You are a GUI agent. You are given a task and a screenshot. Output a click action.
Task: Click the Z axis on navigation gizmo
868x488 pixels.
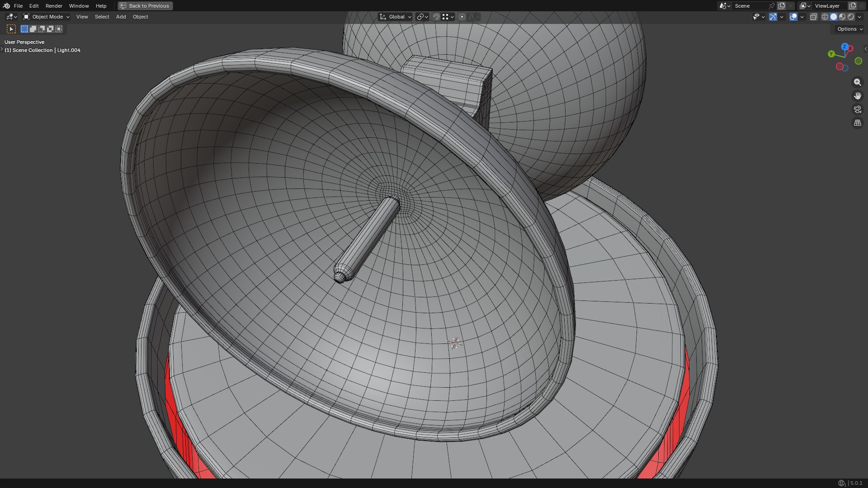pos(844,47)
